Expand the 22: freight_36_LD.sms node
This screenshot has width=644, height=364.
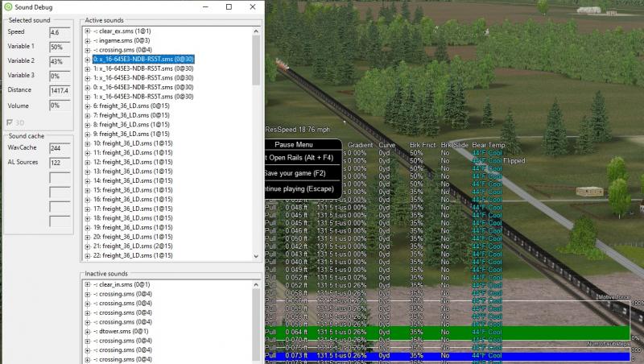[88, 255]
